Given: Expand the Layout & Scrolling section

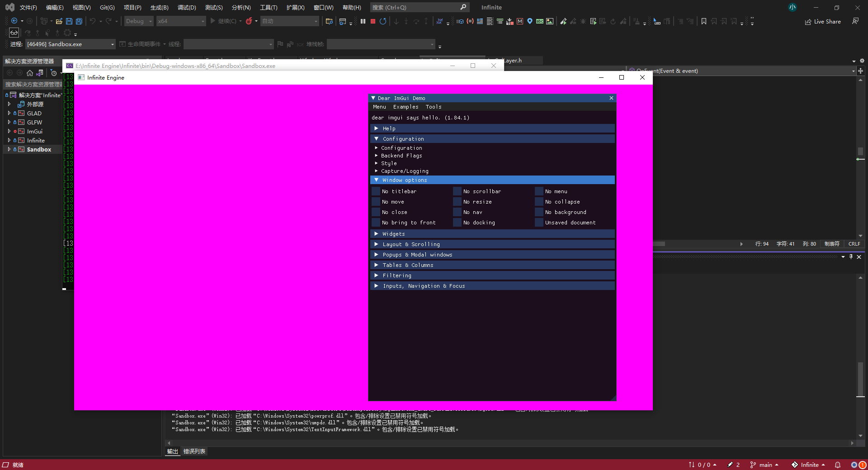Looking at the screenshot, I should tap(492, 244).
